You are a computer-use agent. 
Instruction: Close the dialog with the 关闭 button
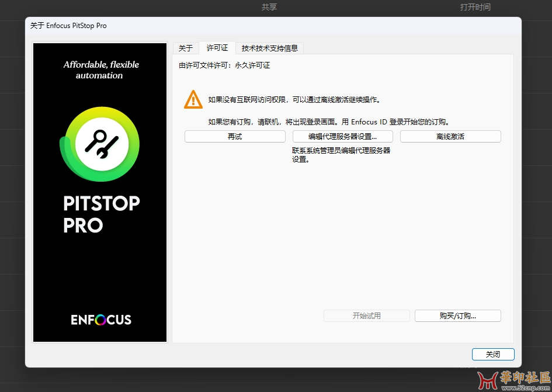click(492, 354)
